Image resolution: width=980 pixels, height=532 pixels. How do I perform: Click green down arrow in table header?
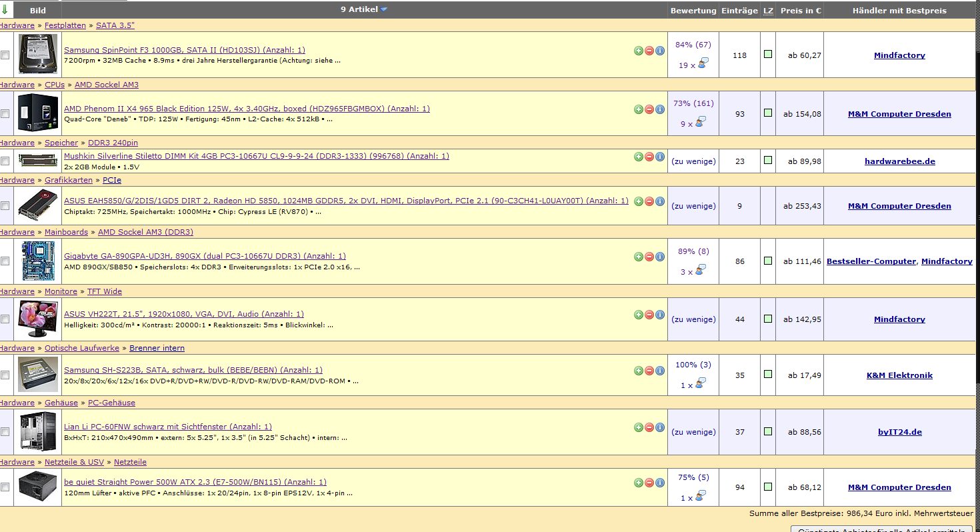(x=5, y=10)
